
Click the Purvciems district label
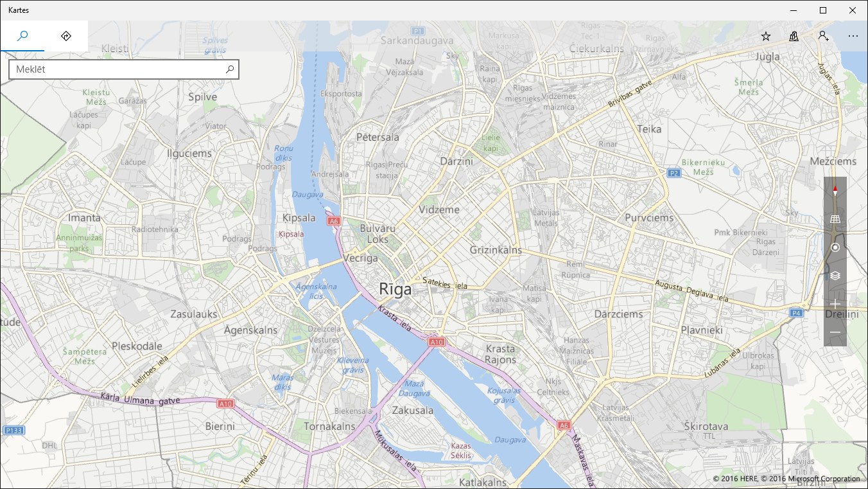[x=650, y=218]
